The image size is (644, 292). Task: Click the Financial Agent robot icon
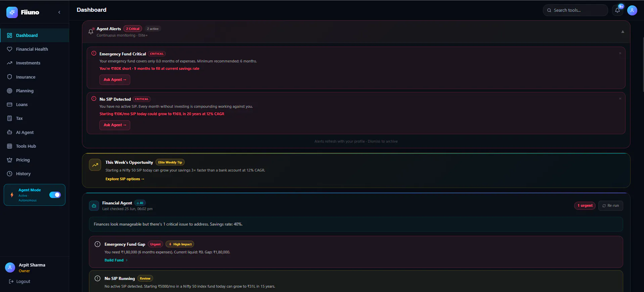(x=94, y=206)
